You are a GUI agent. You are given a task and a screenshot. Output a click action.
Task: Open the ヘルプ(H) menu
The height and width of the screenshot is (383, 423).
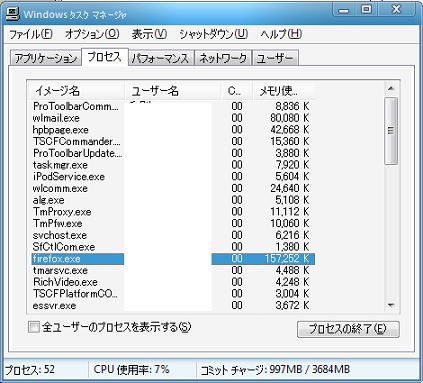click(281, 34)
